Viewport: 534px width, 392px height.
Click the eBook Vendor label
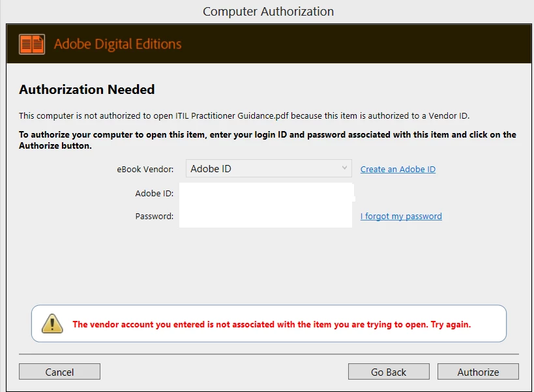(145, 170)
